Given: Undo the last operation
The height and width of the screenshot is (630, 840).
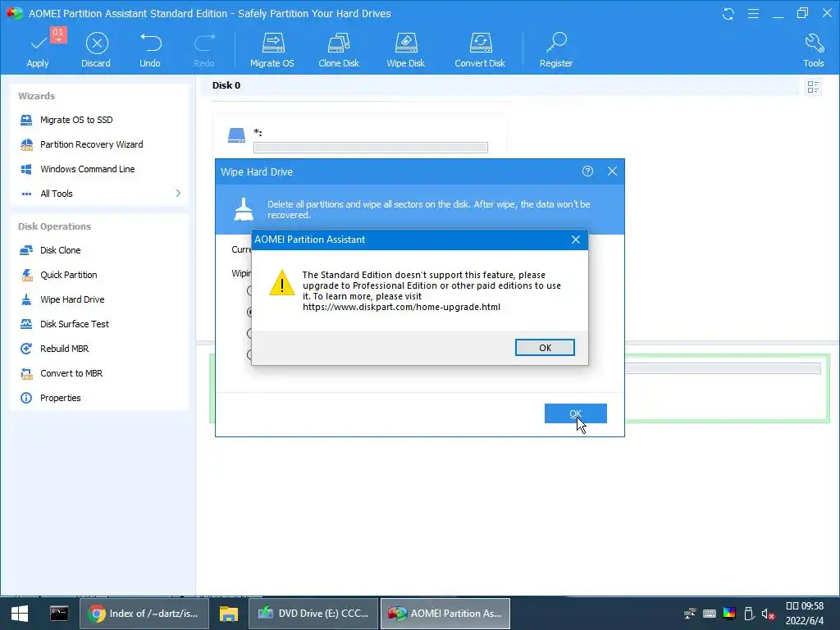Looking at the screenshot, I should tap(150, 50).
